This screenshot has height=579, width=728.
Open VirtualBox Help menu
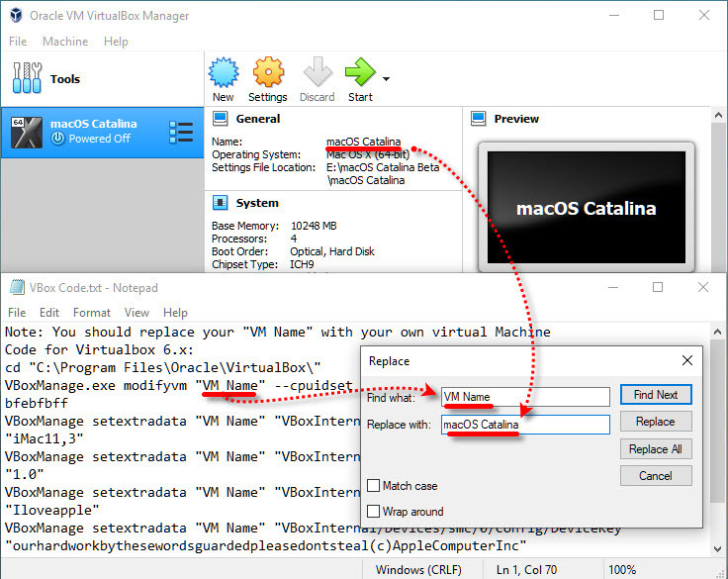(x=116, y=42)
